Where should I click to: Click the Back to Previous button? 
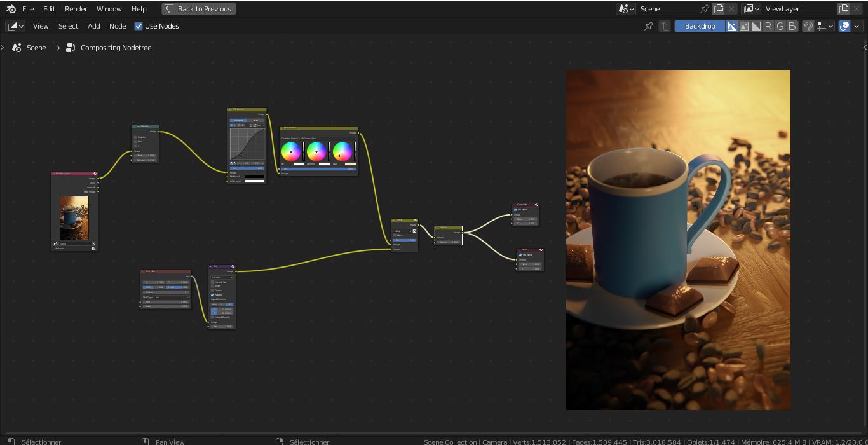[x=198, y=9]
